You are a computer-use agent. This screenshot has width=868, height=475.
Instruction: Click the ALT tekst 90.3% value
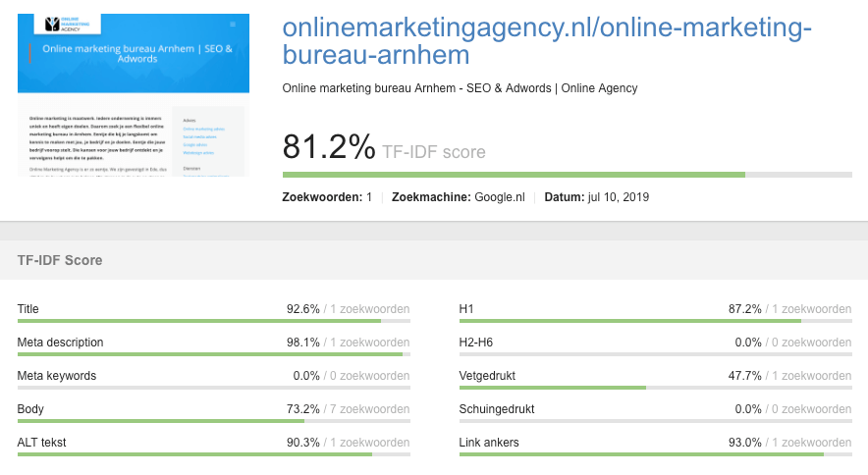[302, 443]
